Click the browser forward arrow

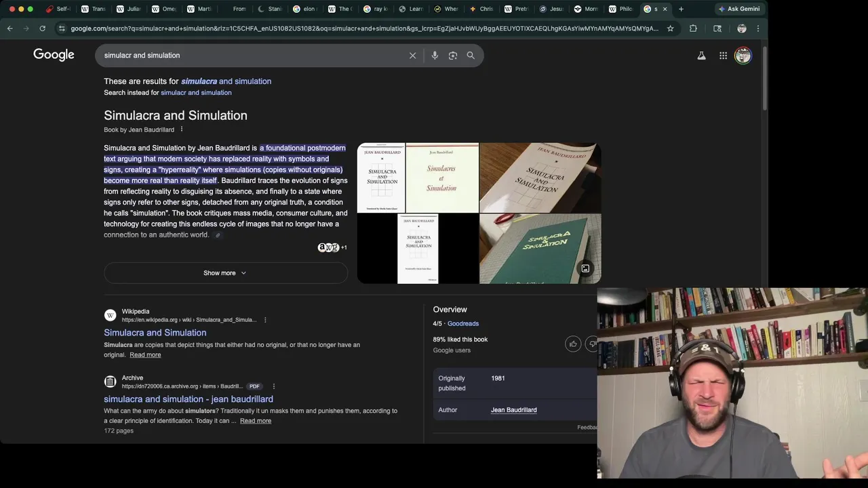click(x=26, y=28)
